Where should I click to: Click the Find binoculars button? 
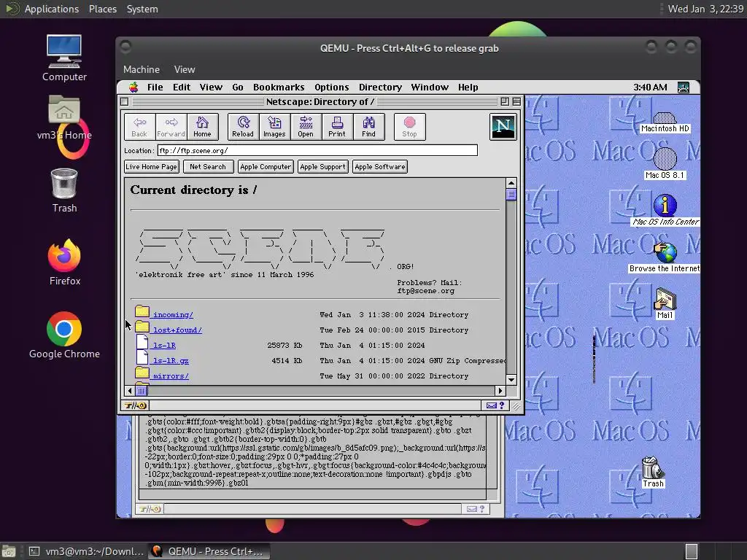click(368, 127)
